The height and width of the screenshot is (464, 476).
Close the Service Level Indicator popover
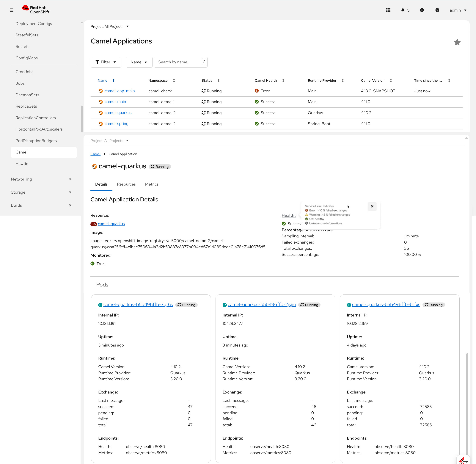pyautogui.click(x=372, y=206)
